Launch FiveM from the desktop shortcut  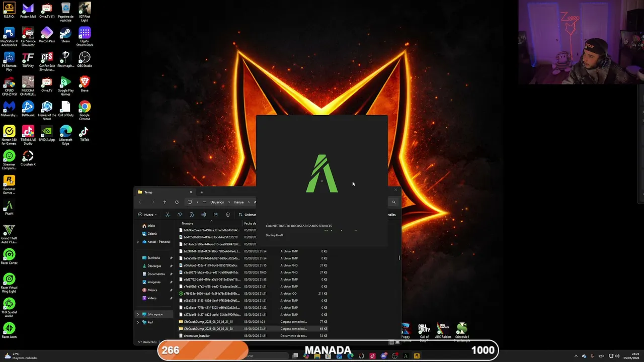9,207
